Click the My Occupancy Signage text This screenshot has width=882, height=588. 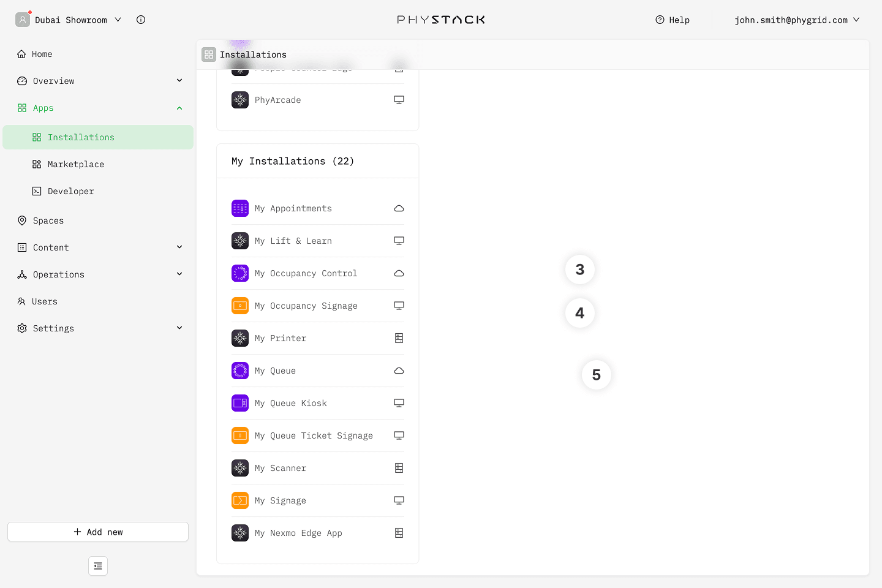click(306, 306)
